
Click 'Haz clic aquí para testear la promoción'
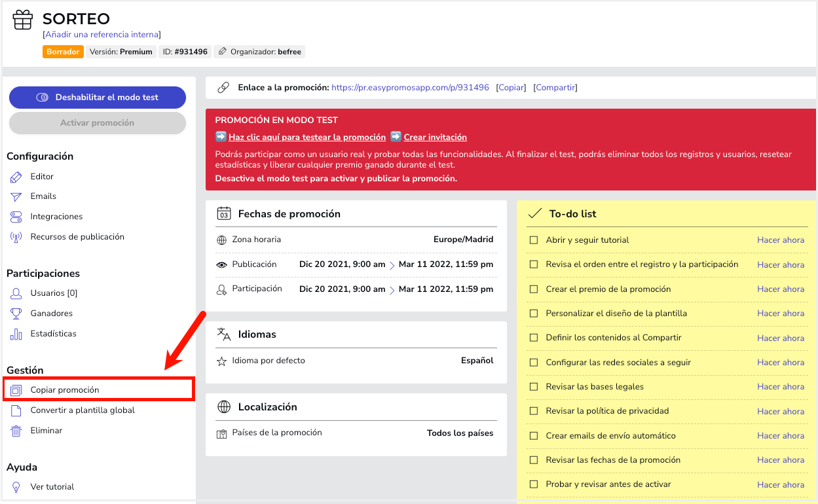[307, 137]
